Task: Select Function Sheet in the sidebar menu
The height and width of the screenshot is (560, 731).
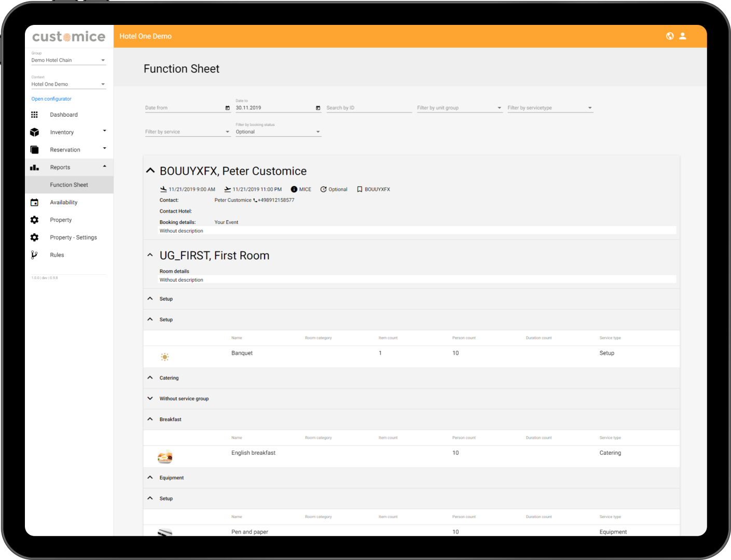Action: tap(69, 185)
